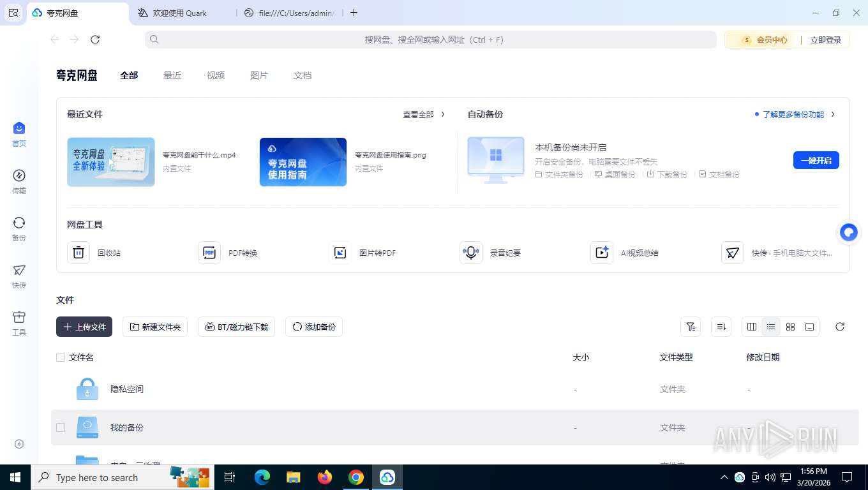Click the 添加备份 button
The image size is (868, 490).
(314, 327)
